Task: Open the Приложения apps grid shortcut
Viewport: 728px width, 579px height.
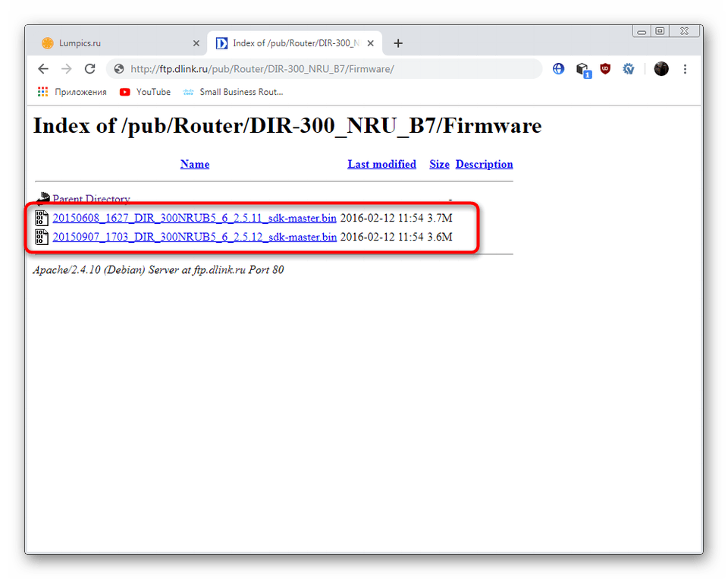Action: (x=72, y=92)
